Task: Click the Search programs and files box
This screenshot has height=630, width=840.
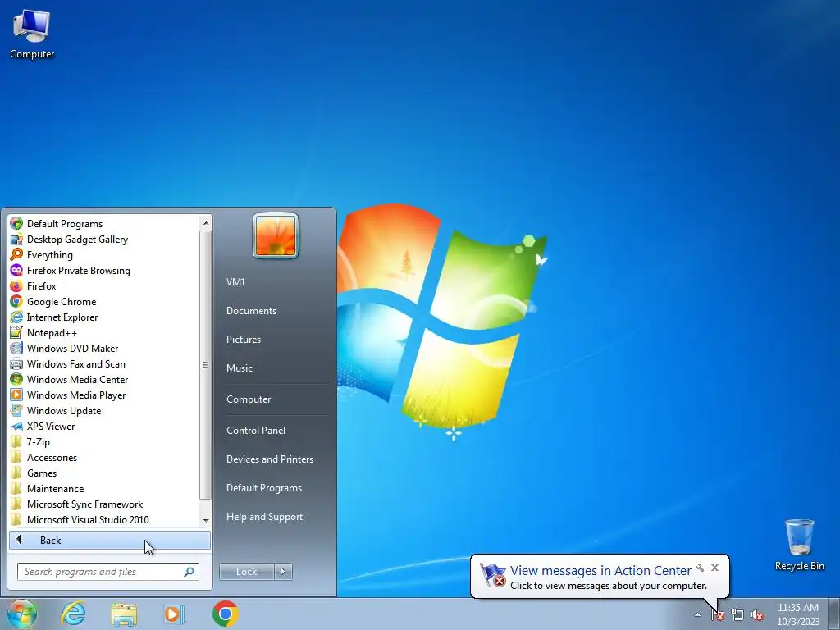Action: [x=108, y=572]
